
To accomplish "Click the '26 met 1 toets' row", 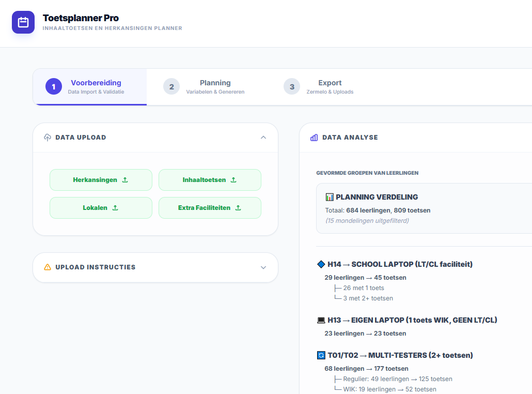I will (364, 288).
